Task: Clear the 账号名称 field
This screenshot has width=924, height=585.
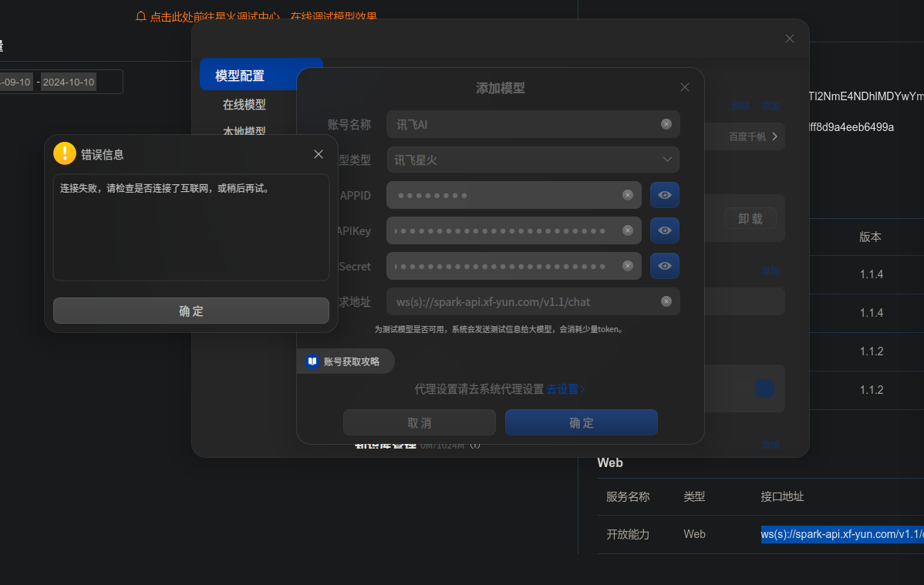Action: pyautogui.click(x=666, y=124)
